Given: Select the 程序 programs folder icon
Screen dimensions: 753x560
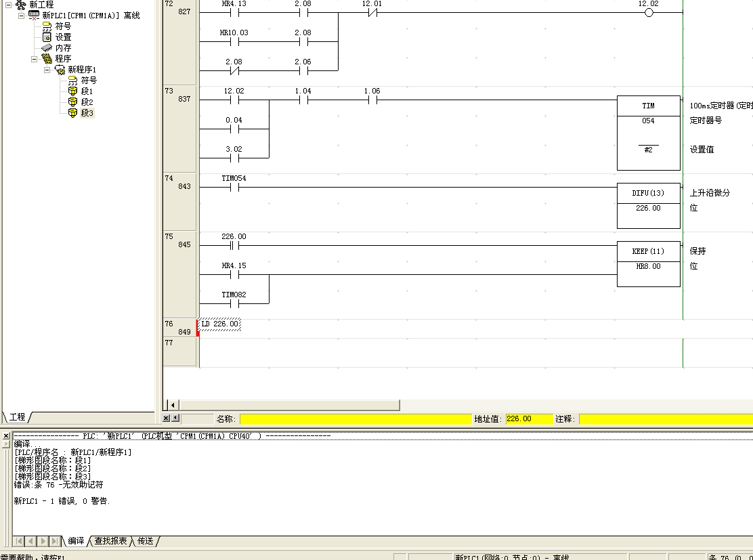Looking at the screenshot, I should (x=47, y=59).
